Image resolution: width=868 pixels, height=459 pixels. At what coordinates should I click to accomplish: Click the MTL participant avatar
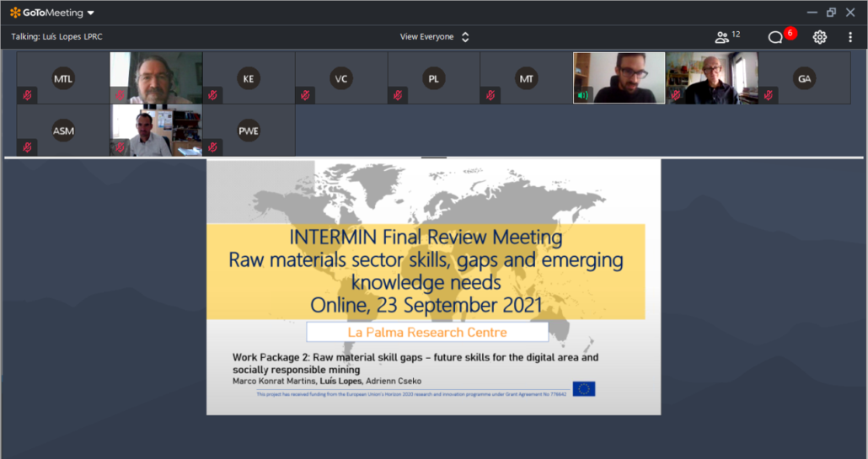pyautogui.click(x=63, y=78)
